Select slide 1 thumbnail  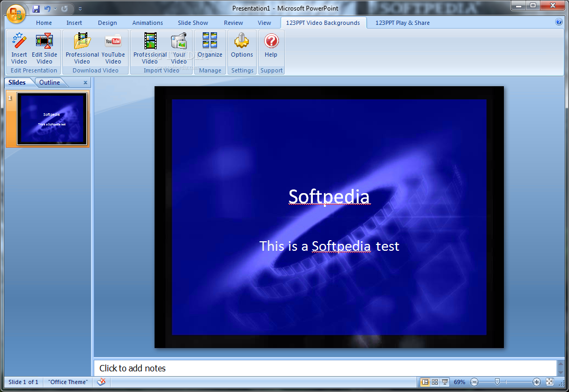52,118
